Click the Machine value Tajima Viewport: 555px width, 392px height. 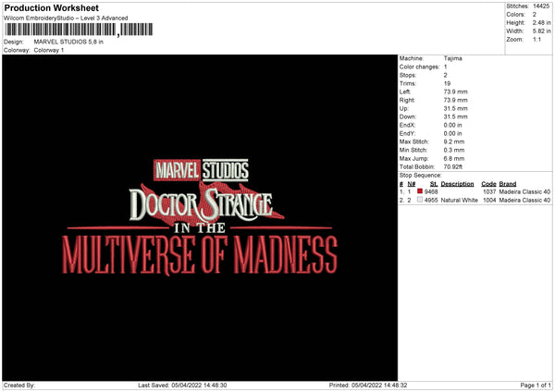(453, 58)
